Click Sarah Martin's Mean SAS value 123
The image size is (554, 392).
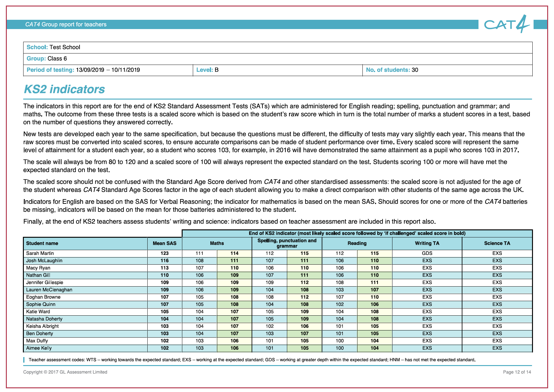165,253
